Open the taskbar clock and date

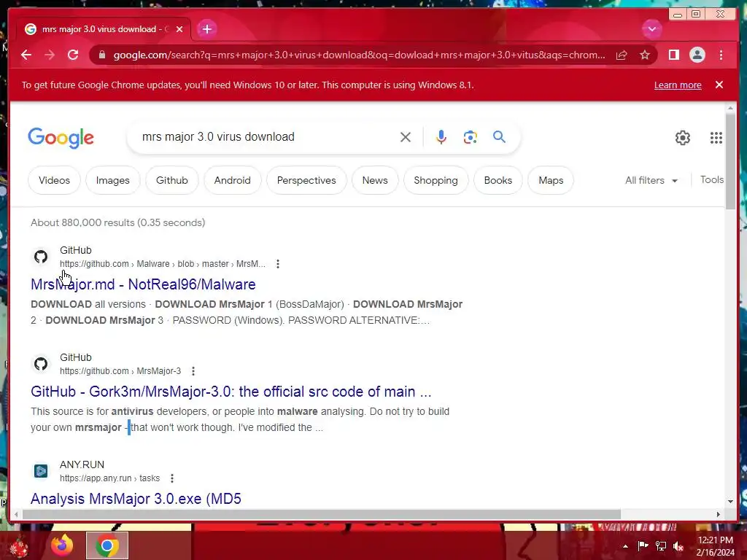click(x=716, y=546)
